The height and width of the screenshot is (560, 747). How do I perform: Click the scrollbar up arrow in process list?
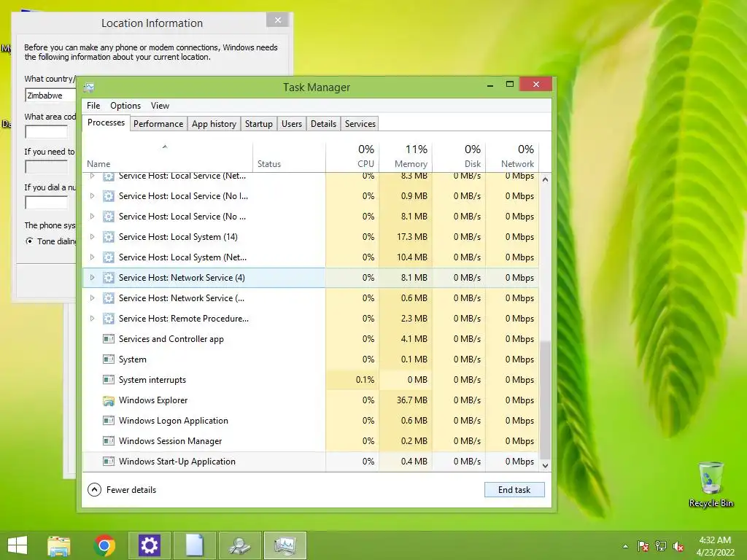[x=546, y=180]
